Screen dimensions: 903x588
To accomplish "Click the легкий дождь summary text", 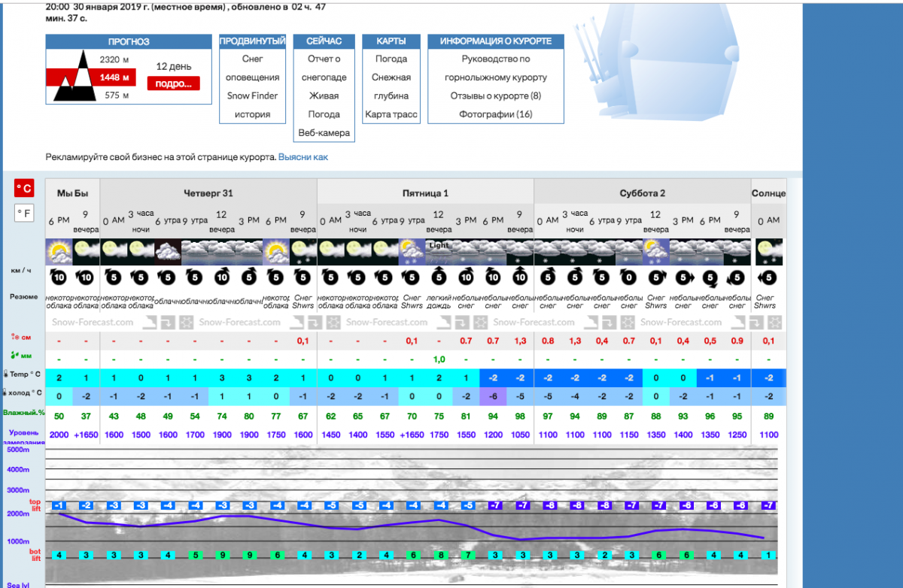I will [x=439, y=301].
